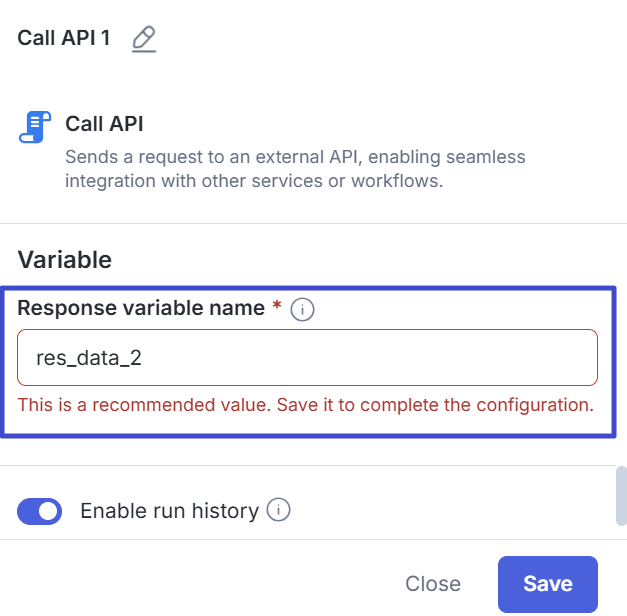This screenshot has height=616, width=627.
Task: Click the Response variable name input field
Action: pos(307,357)
